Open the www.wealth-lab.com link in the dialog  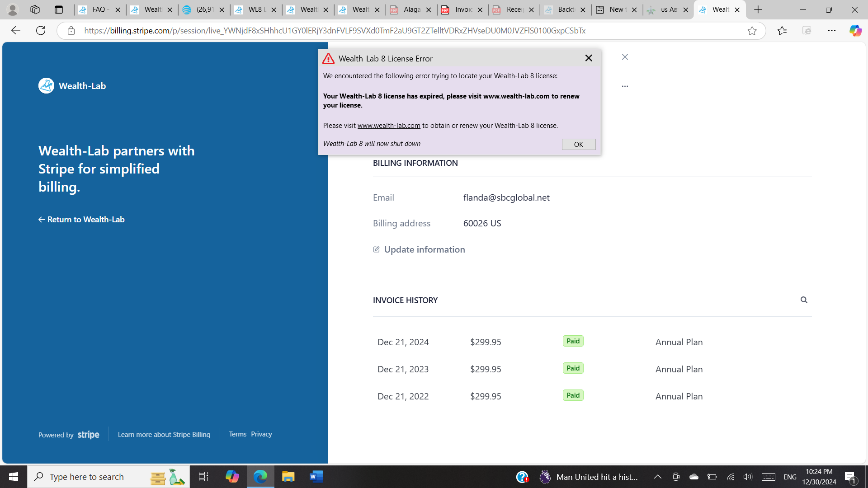389,126
